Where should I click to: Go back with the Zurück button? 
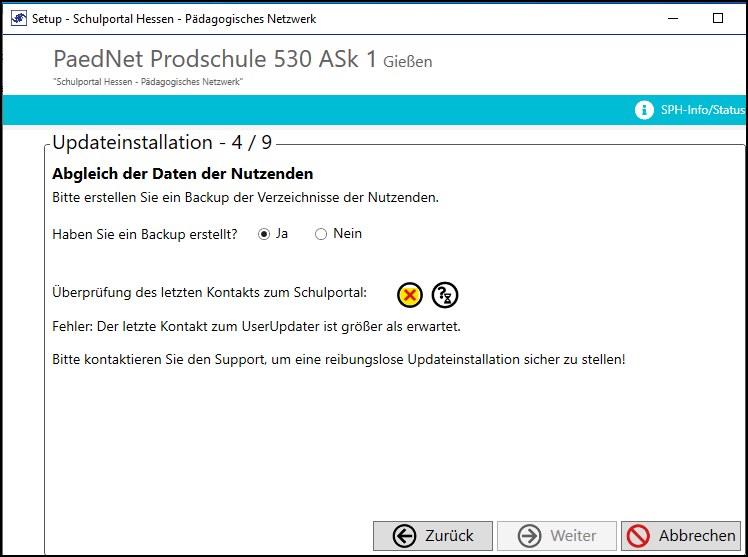433,536
